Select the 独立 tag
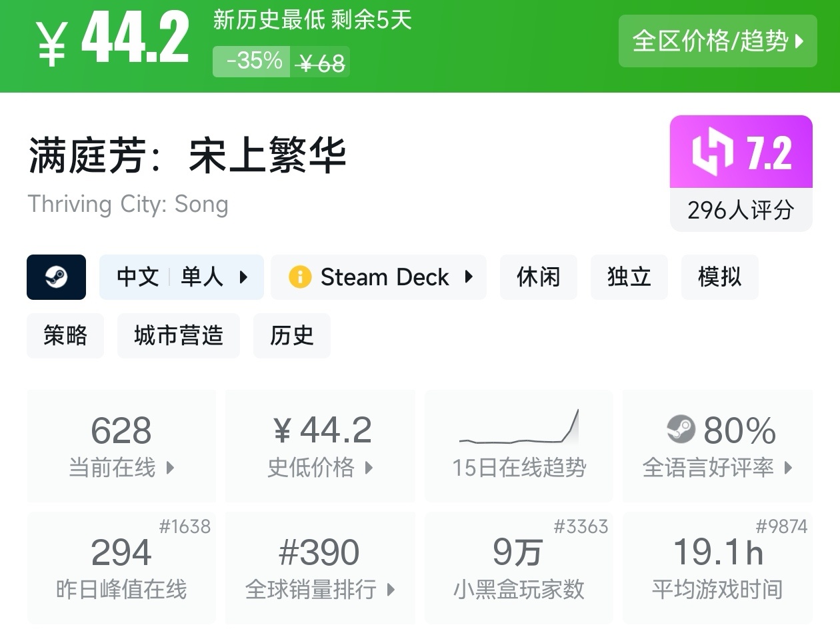The width and height of the screenshot is (840, 631). click(629, 277)
